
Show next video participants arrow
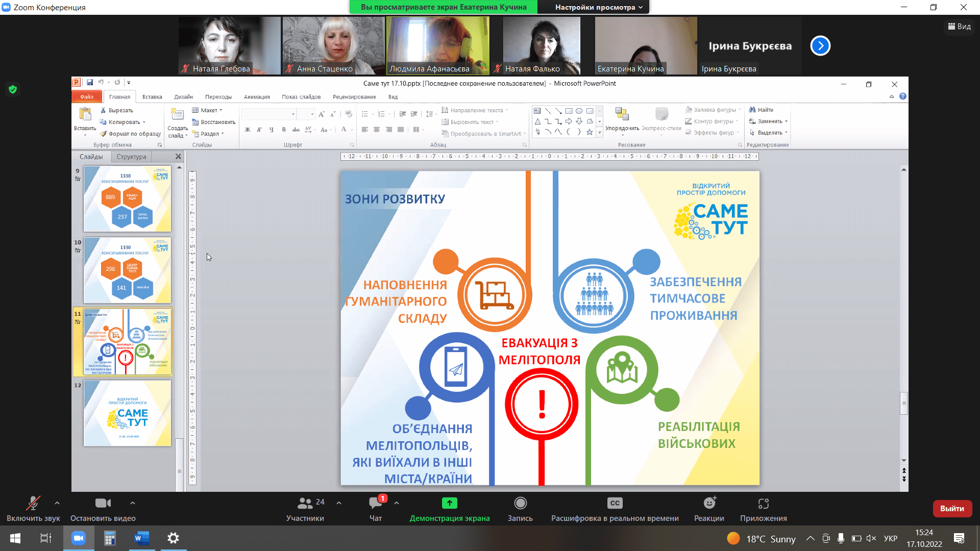820,46
